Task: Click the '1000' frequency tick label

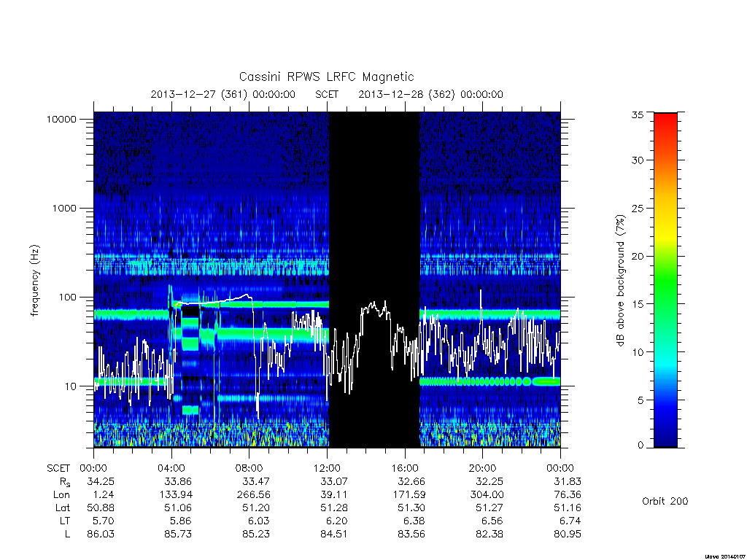Action: (64, 208)
